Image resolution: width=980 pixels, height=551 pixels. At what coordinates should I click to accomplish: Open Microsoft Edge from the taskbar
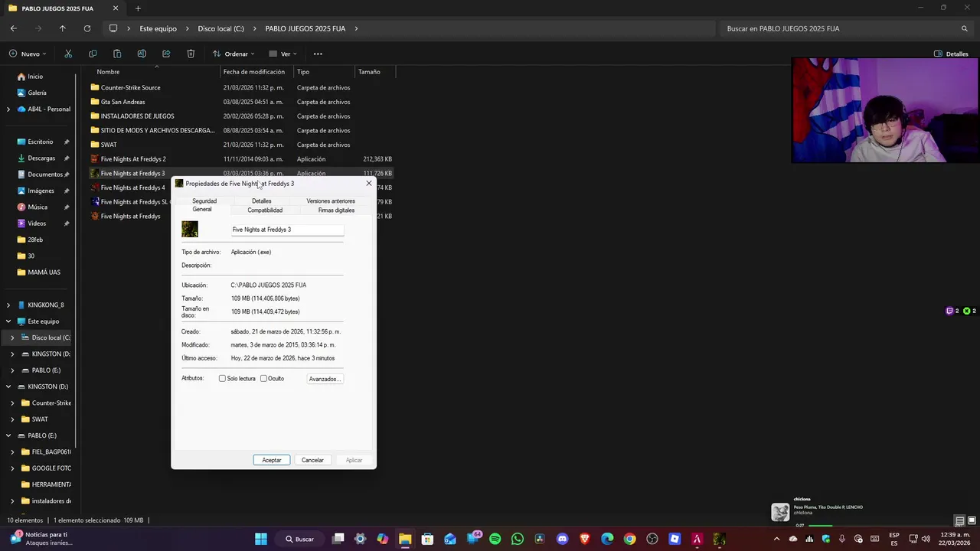607,539
